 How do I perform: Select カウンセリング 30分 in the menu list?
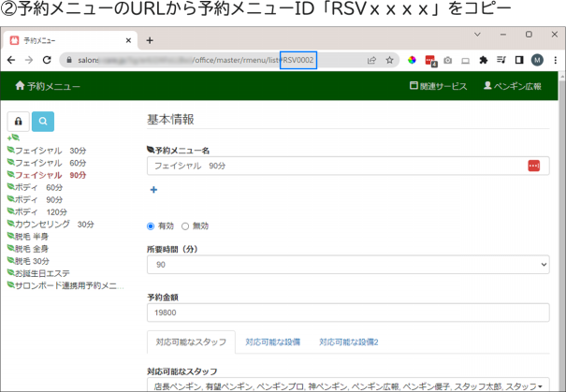point(54,225)
